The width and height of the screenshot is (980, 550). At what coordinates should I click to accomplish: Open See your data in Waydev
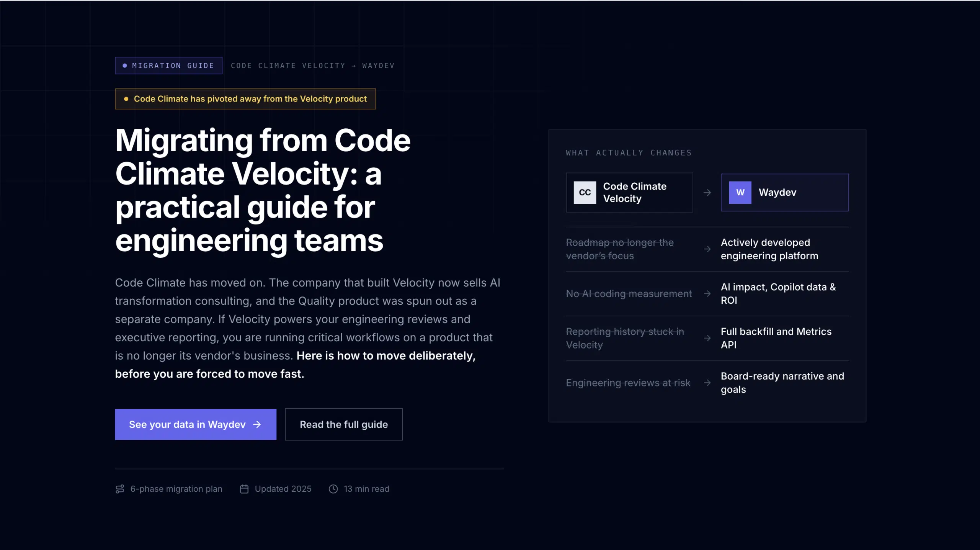196,424
